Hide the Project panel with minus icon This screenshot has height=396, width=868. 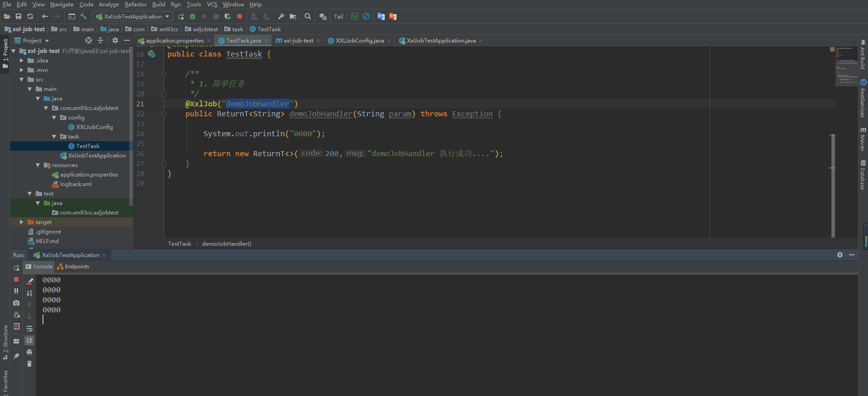127,40
